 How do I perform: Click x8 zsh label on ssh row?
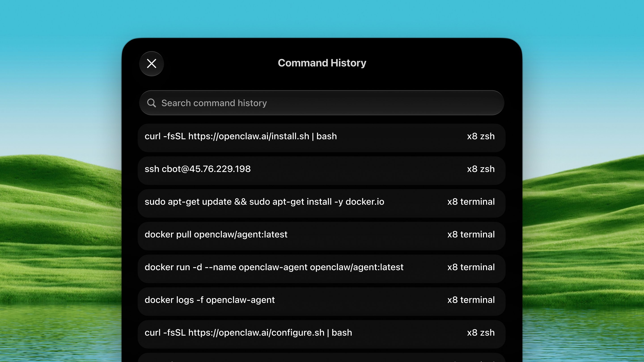tap(481, 169)
